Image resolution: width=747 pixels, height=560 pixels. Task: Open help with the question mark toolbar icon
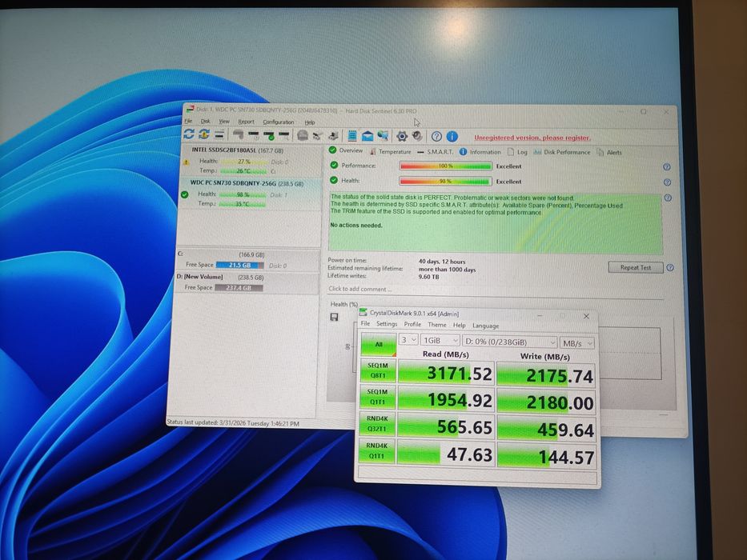pos(436,137)
